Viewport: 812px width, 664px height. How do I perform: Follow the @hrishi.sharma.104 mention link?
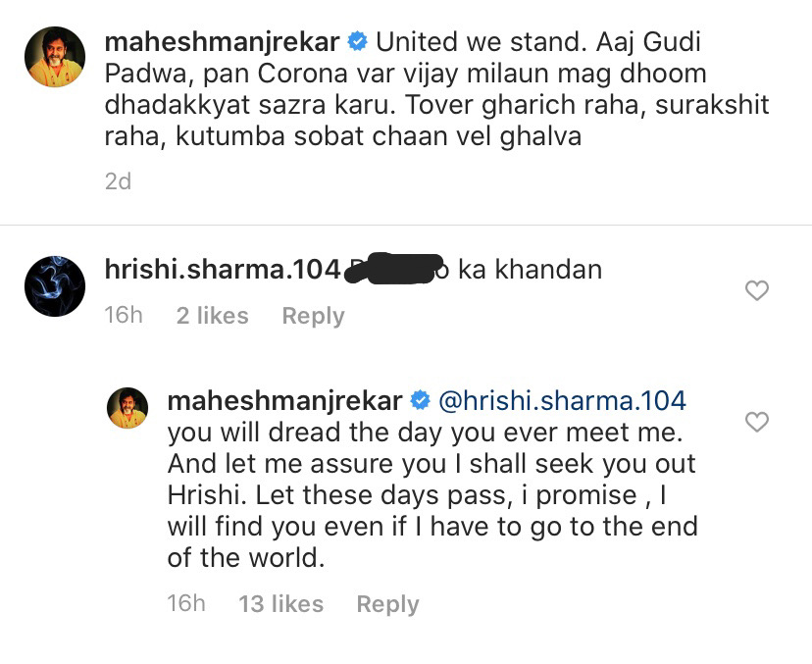point(561,401)
